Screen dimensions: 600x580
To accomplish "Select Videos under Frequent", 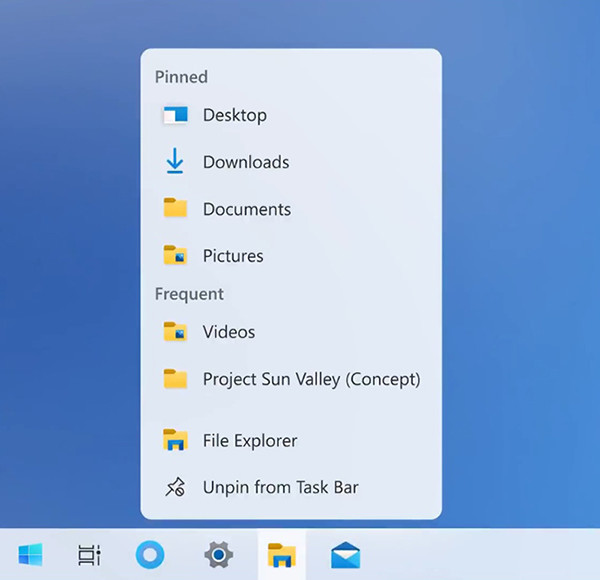I will 229,332.
